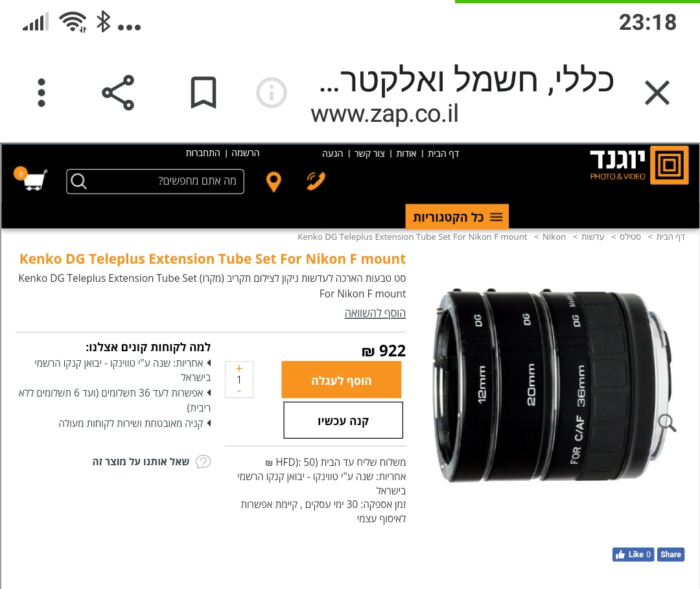Click the magnifier zoom icon on product image

[x=668, y=422]
